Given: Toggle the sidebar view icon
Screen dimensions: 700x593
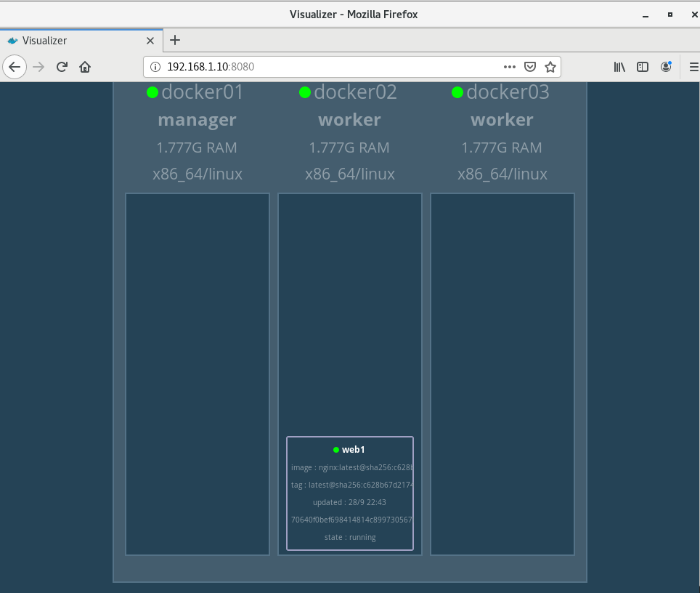Looking at the screenshot, I should tap(643, 67).
